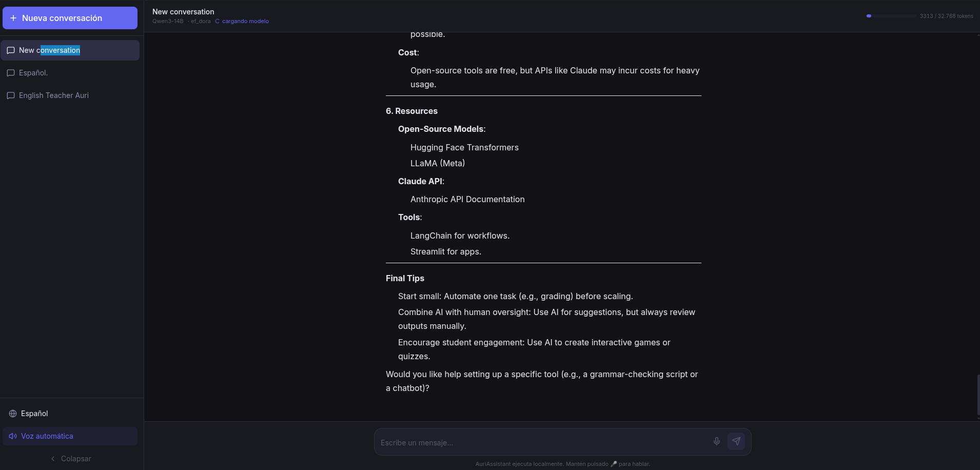Click the plus icon in Nueva conversación

(x=13, y=18)
